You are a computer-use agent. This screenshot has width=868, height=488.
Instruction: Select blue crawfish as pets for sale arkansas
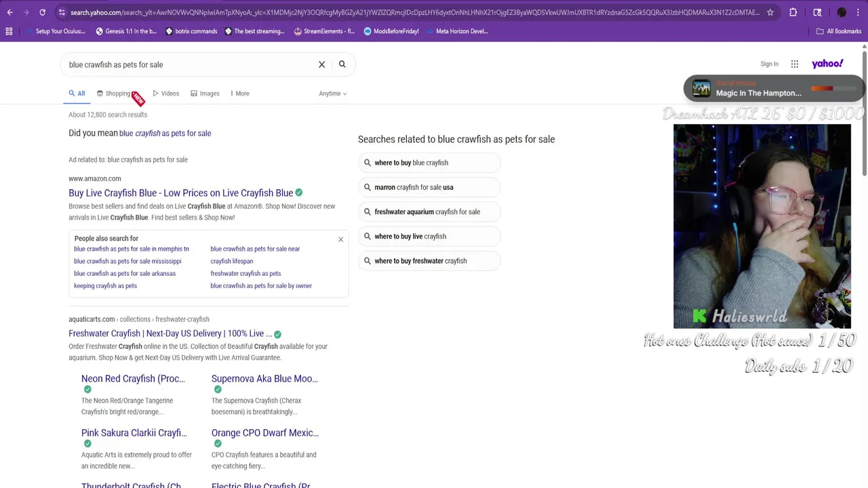(125, 273)
